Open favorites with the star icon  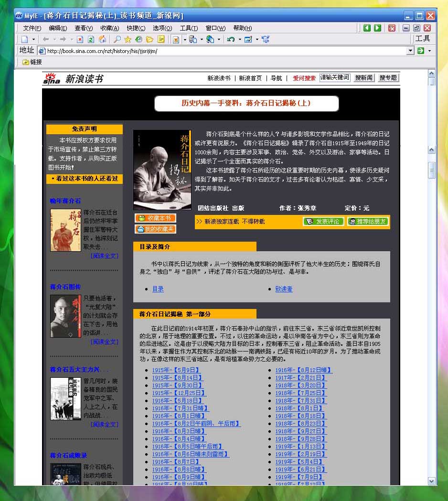[x=128, y=39]
